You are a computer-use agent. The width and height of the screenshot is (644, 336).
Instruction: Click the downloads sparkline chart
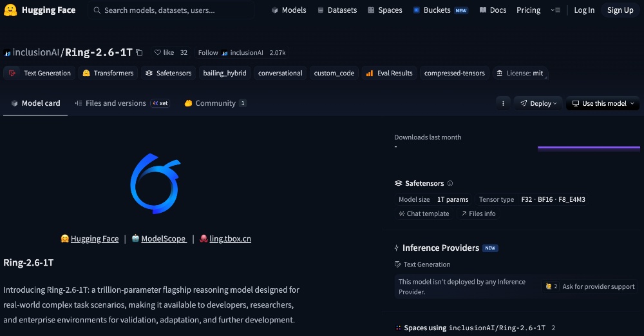(x=589, y=148)
